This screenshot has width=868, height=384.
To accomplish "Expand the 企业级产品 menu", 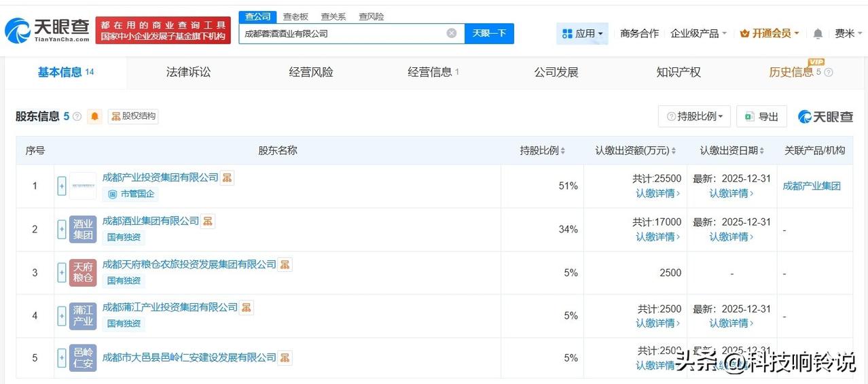I will tap(698, 33).
